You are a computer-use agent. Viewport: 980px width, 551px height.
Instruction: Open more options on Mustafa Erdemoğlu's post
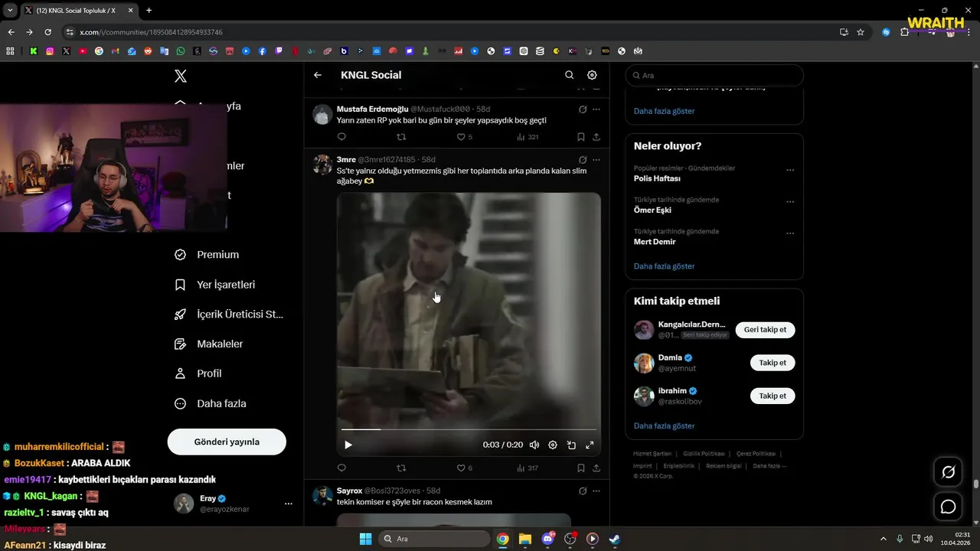[x=596, y=109]
